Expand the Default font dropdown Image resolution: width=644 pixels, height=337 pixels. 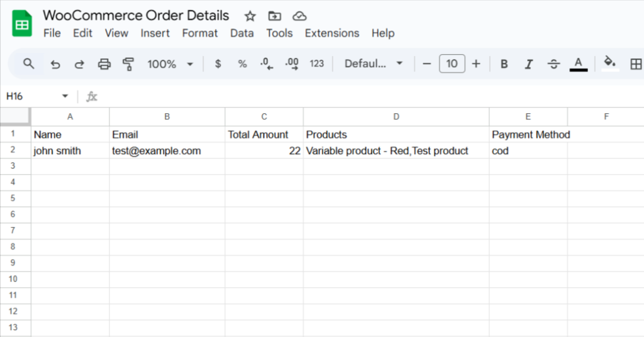pyautogui.click(x=374, y=64)
